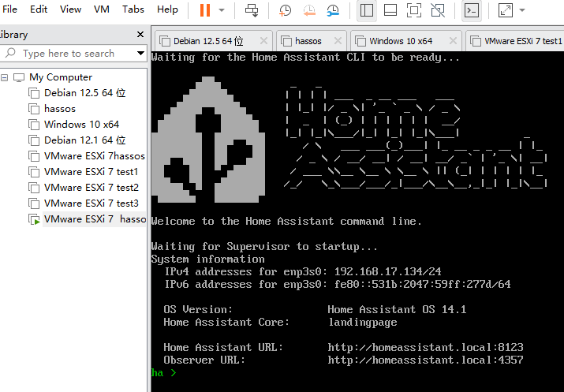This screenshot has height=392, width=564.
Task: Select Windows 10 x64 in library
Action: pyautogui.click(x=82, y=125)
